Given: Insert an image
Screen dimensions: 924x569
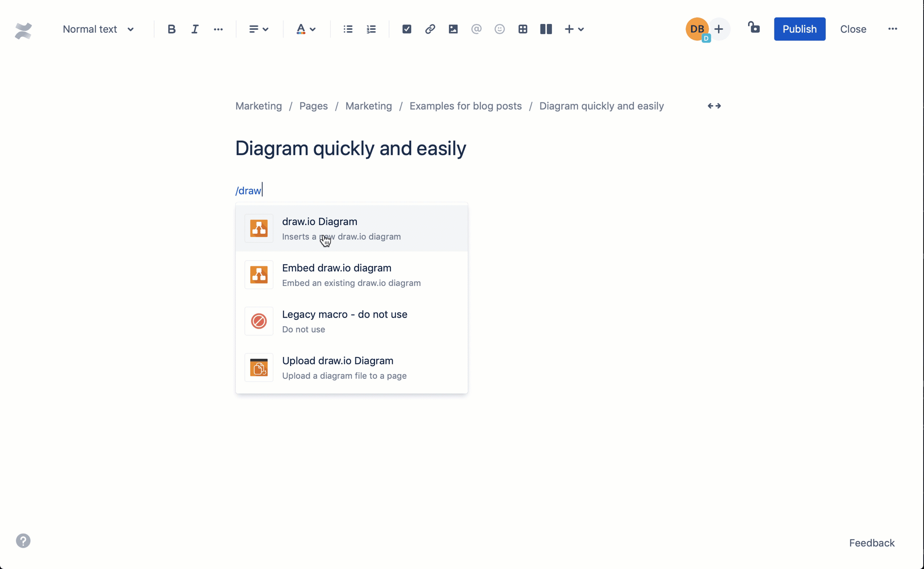Looking at the screenshot, I should 453,29.
